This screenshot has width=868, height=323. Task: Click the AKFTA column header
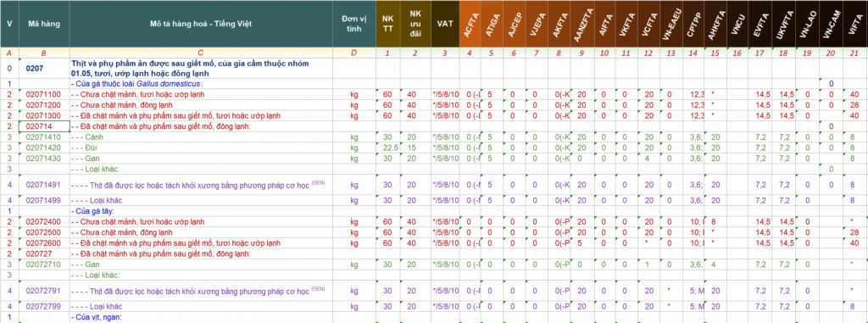pos(559,24)
